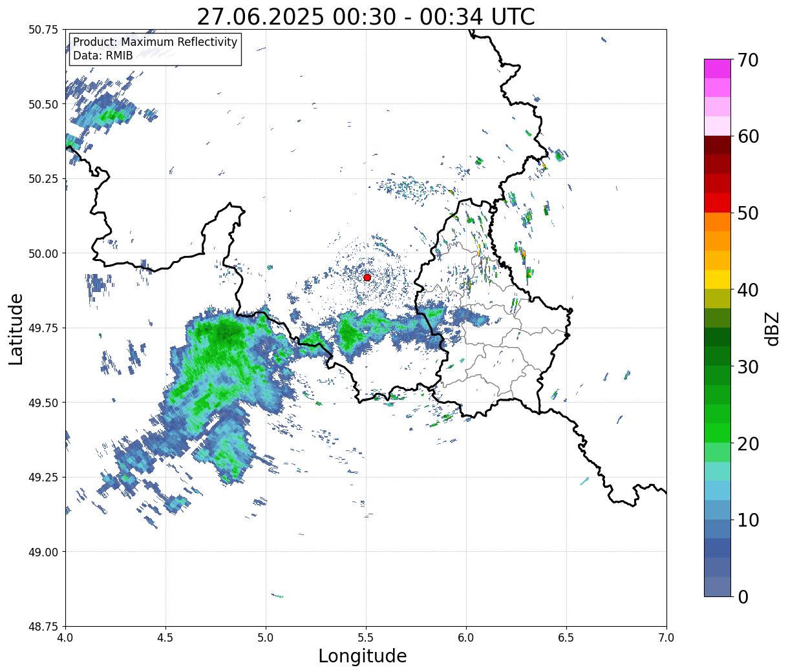Click the colorbar tick label 10
Screen dimensions: 788x672
pos(747,520)
